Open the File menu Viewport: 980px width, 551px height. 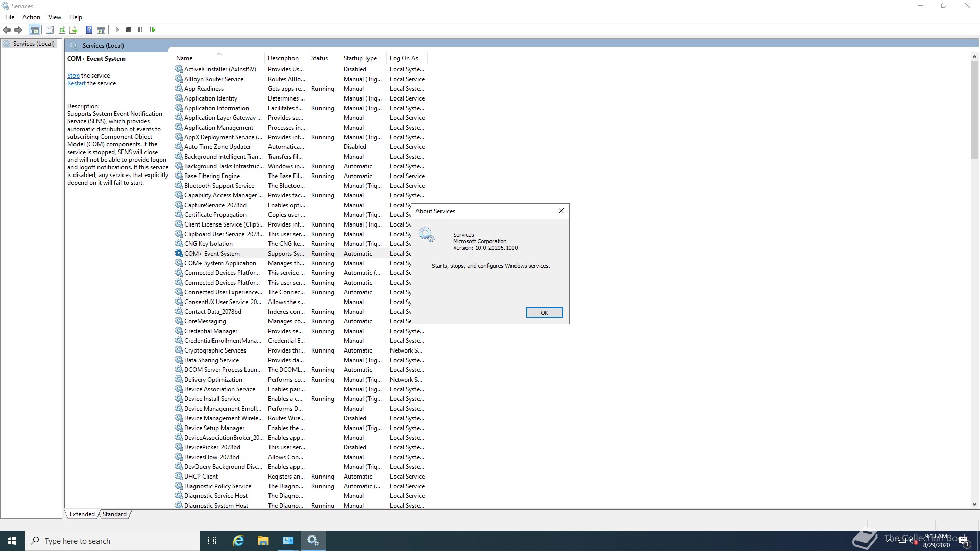[10, 17]
